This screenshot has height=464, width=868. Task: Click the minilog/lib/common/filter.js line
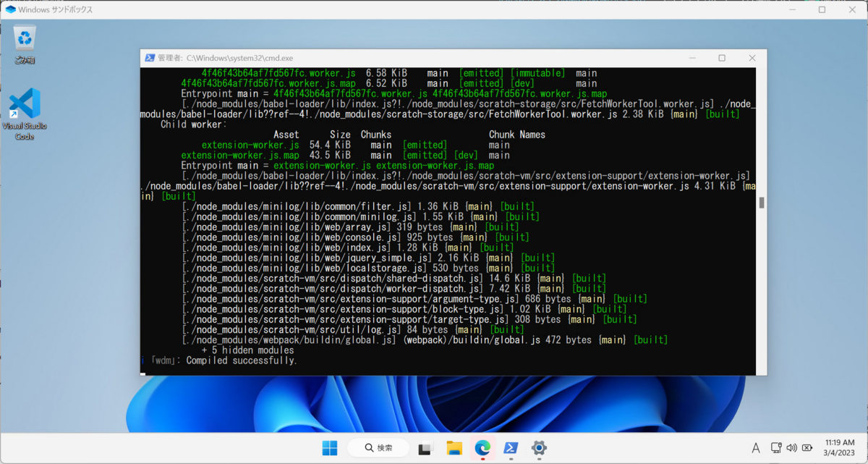click(x=359, y=206)
